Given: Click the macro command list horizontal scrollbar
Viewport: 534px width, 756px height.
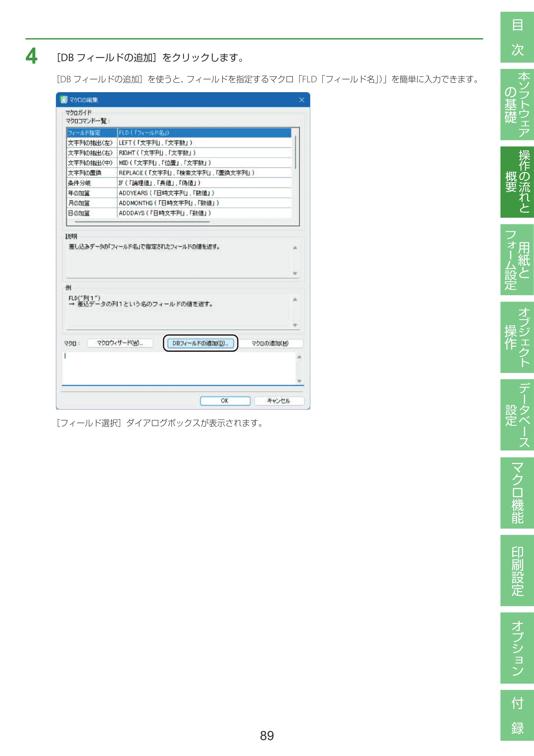Looking at the screenshot, I should click(142, 222).
